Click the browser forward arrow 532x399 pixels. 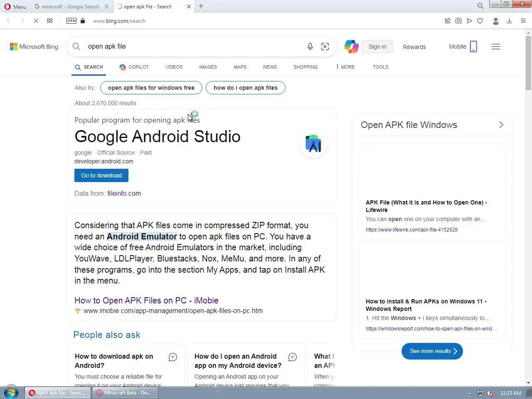pyautogui.click(x=22, y=21)
